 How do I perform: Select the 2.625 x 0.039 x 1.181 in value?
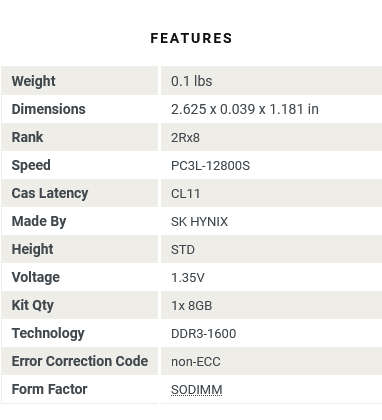[245, 109]
